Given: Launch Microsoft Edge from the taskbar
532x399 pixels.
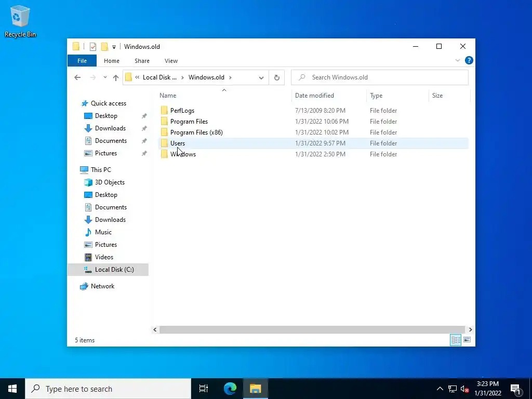Looking at the screenshot, I should tap(230, 389).
